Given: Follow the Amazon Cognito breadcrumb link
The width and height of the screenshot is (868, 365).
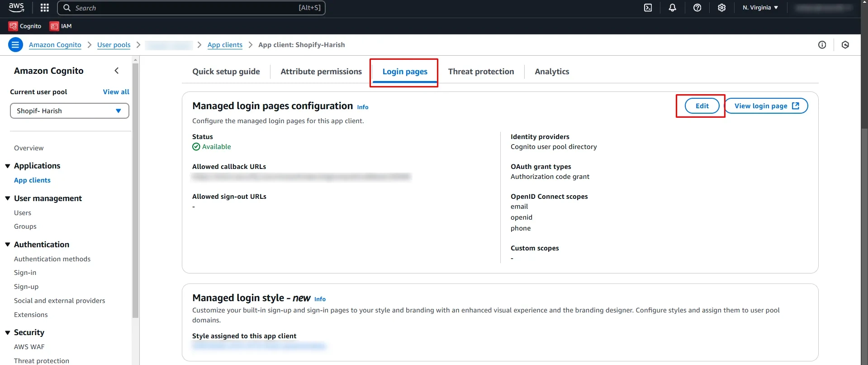Looking at the screenshot, I should click(x=55, y=45).
